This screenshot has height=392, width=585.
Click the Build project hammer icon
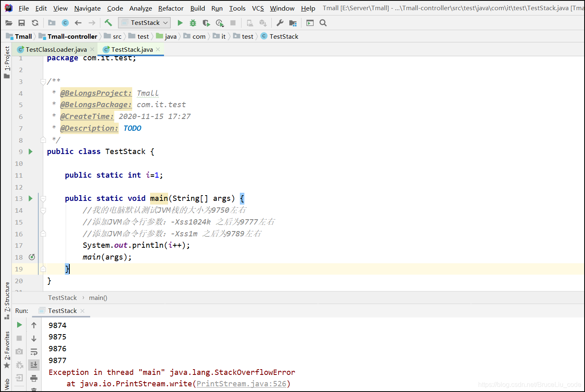(108, 23)
